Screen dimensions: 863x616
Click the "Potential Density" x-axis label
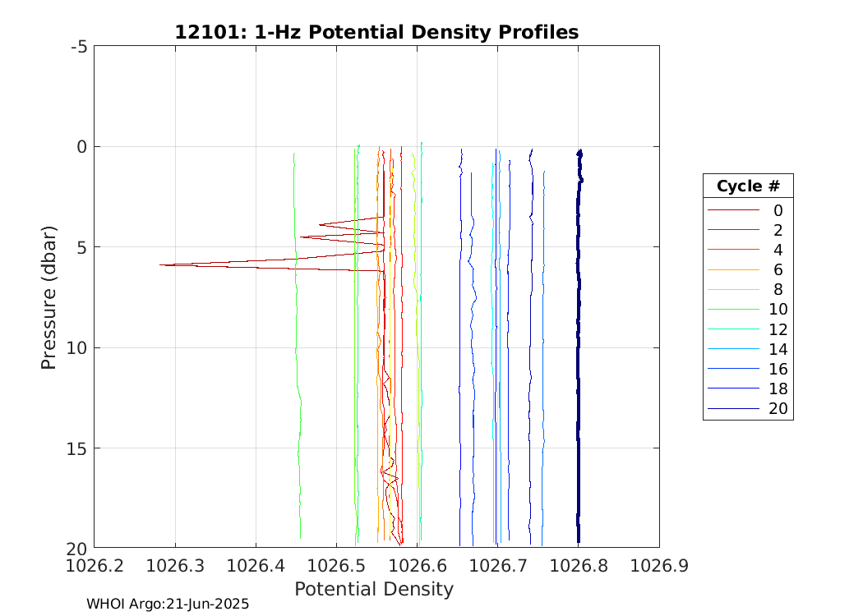(x=374, y=589)
